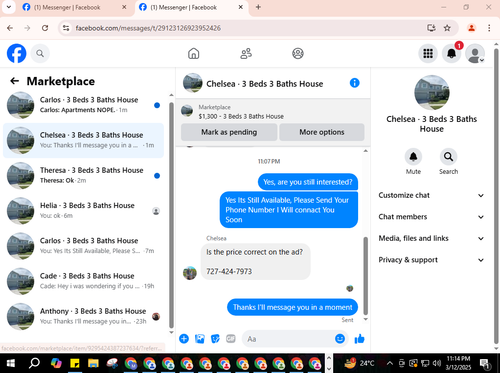Install app icon in address bar

click(x=431, y=28)
